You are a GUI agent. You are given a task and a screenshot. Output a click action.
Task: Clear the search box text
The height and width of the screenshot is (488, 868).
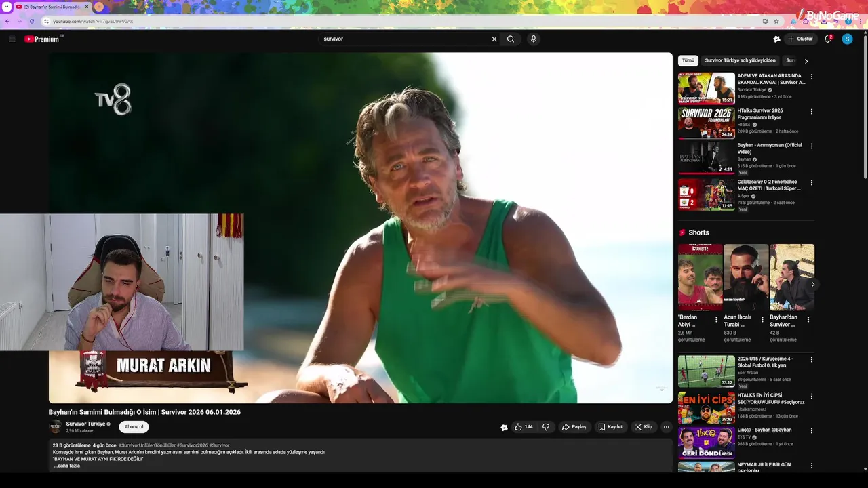[x=494, y=39]
